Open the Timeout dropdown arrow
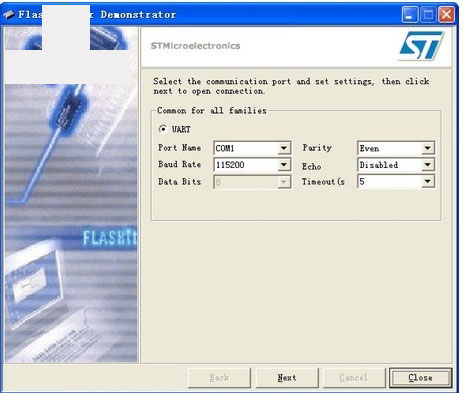 pyautogui.click(x=427, y=182)
